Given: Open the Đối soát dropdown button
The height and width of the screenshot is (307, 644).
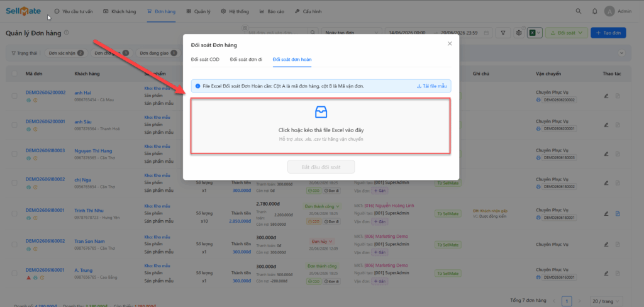Looking at the screenshot, I should (x=567, y=33).
